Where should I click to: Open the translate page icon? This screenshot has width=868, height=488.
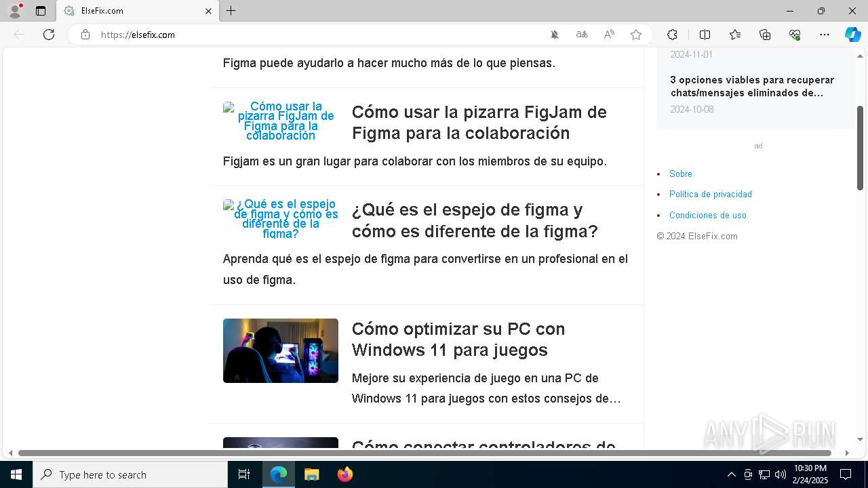[x=582, y=35]
